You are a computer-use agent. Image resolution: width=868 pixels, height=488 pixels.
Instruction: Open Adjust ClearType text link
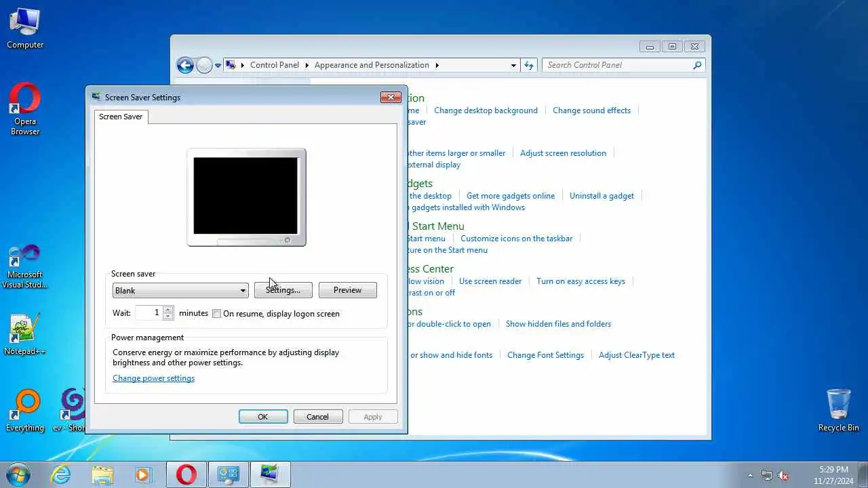pyautogui.click(x=637, y=355)
